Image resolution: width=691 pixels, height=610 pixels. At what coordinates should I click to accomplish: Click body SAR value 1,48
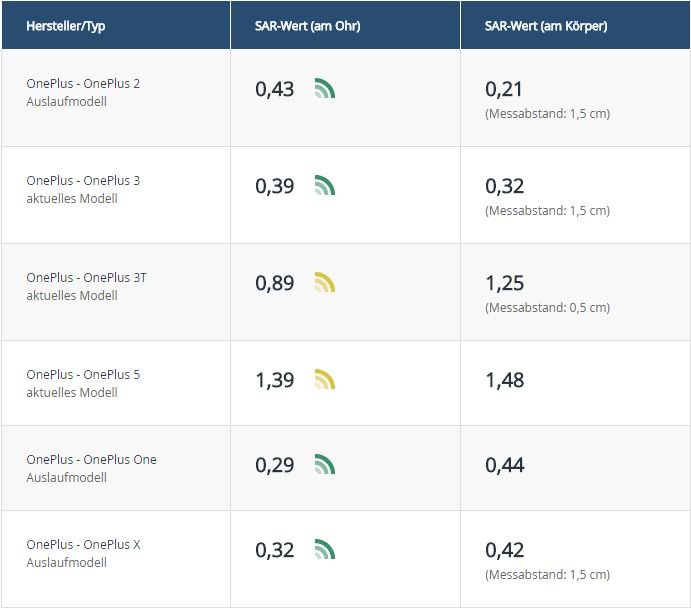[x=505, y=380]
